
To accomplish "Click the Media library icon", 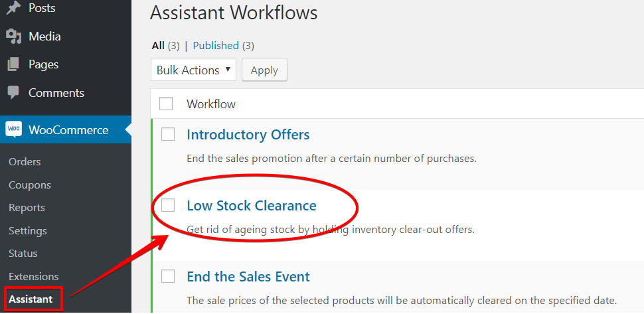I will (x=13, y=37).
